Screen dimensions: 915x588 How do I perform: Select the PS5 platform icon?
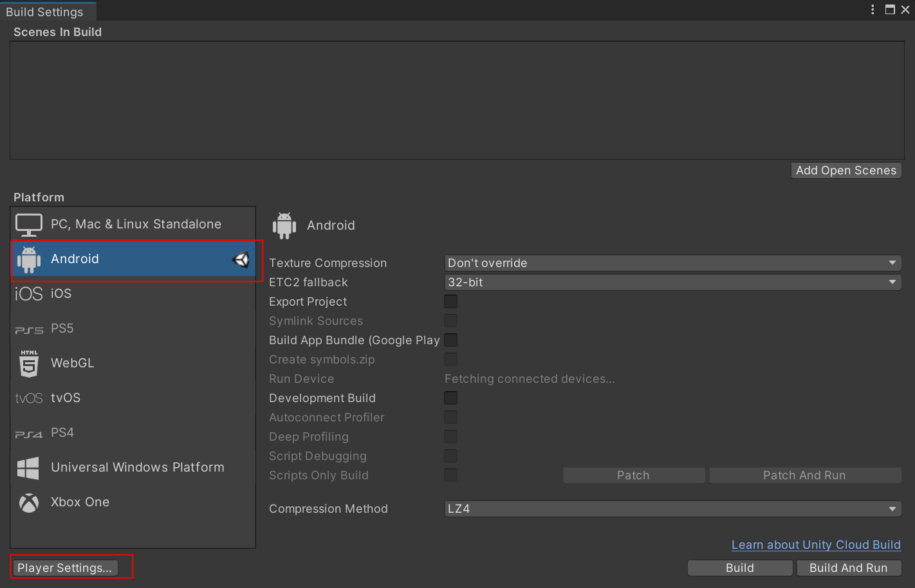point(29,330)
